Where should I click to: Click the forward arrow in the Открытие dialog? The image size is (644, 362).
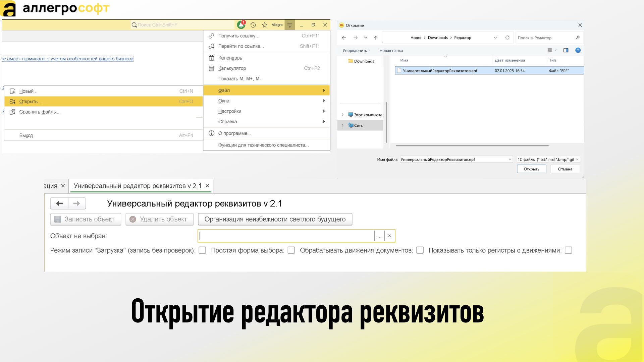[356, 38]
